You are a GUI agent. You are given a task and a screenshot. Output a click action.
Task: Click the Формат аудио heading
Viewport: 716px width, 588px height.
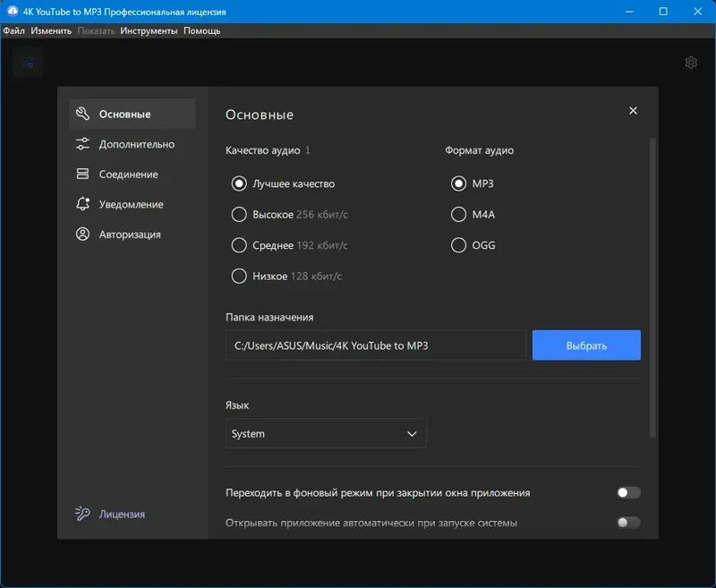pyautogui.click(x=479, y=150)
